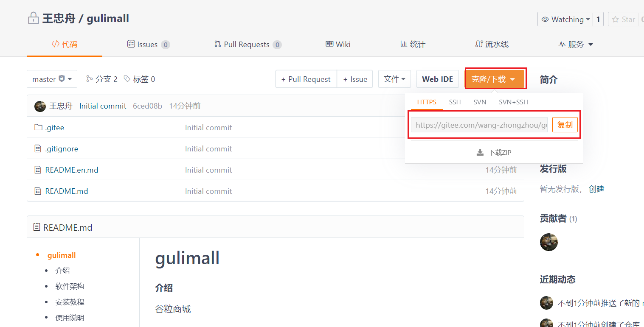Image resolution: width=644 pixels, height=327 pixels.
Task: Click the 创建 release link
Action: coord(596,189)
